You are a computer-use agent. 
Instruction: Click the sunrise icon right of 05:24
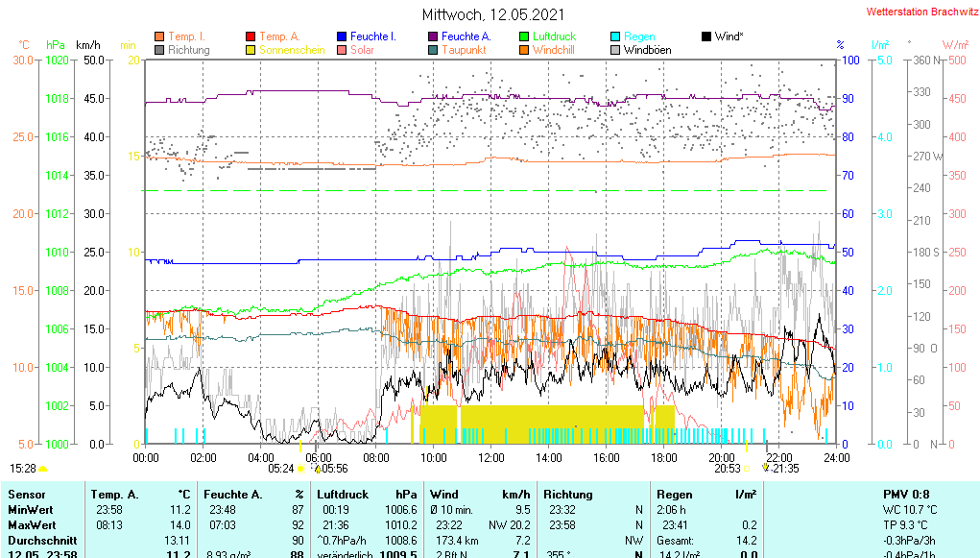pyautogui.click(x=300, y=469)
